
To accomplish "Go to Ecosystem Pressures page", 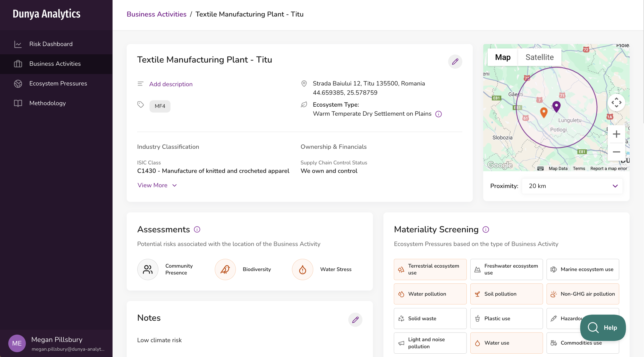I will pos(58,83).
